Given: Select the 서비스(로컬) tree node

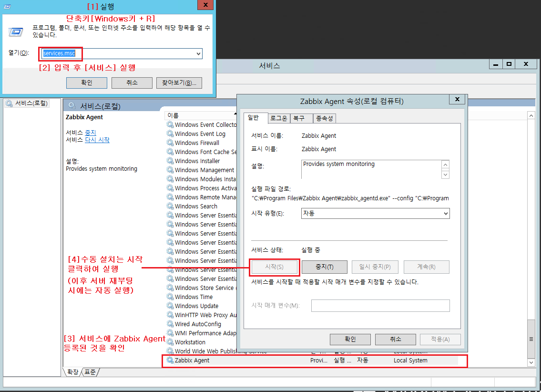Looking at the screenshot, I should click(x=27, y=103).
